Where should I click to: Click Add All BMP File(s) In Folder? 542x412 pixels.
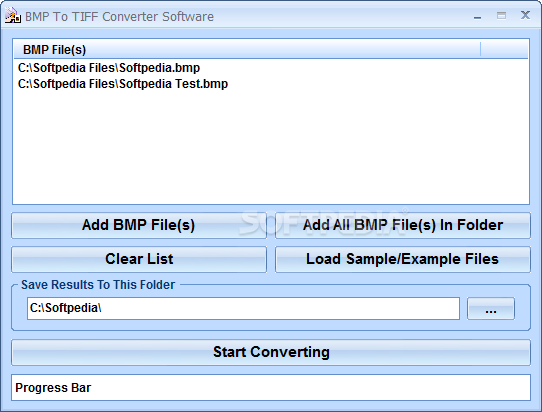tap(403, 225)
